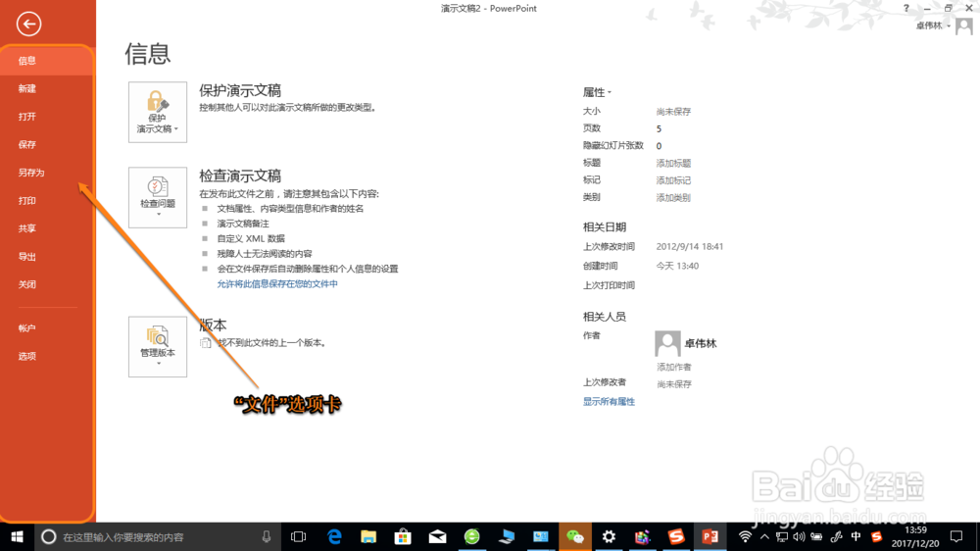The image size is (980, 551).
Task: Click the 相关日期 heading
Action: click(605, 227)
